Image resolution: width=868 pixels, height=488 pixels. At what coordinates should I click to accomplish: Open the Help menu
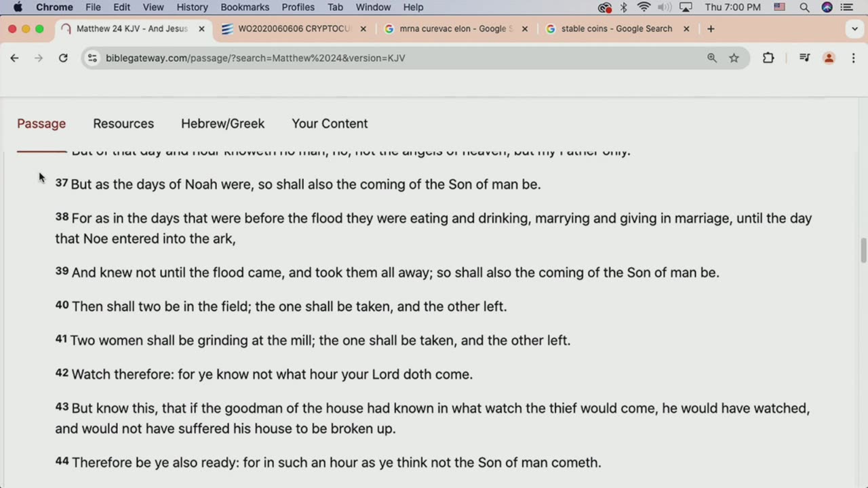413,7
